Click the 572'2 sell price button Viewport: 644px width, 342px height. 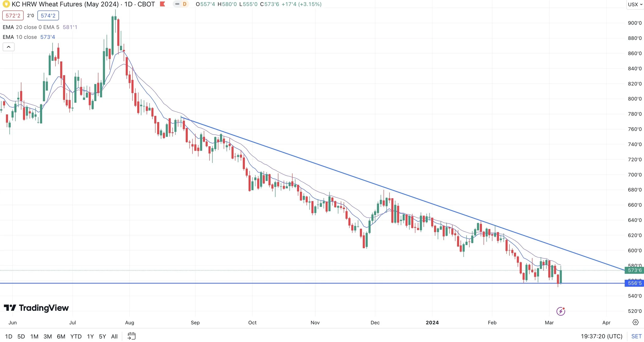[x=13, y=15]
